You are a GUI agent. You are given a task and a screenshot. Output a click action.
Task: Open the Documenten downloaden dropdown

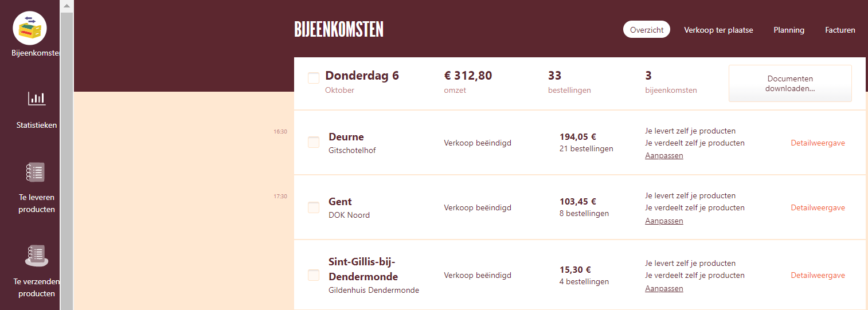(790, 84)
